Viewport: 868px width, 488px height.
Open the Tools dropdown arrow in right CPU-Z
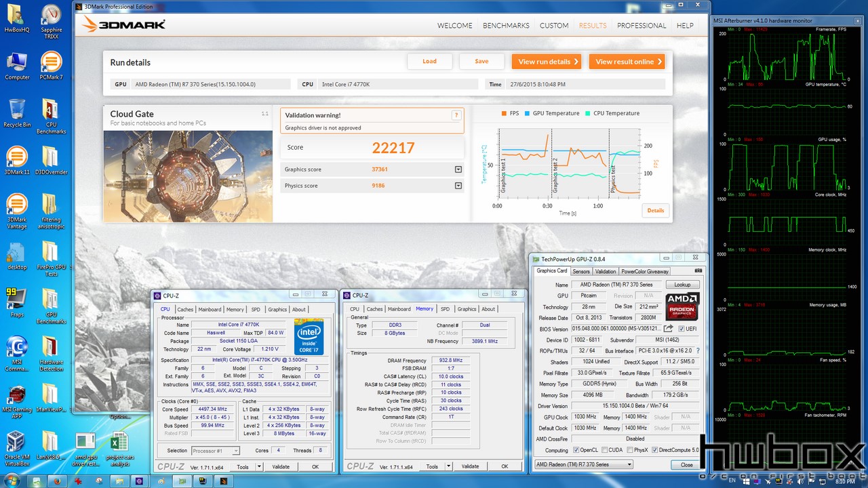(x=448, y=466)
